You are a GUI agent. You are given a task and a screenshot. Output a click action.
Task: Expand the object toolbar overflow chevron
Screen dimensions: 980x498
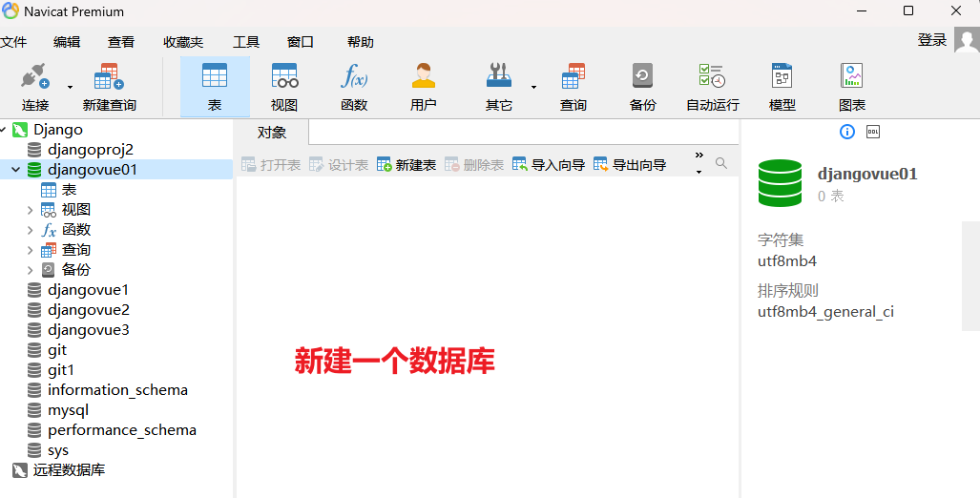coord(699,156)
